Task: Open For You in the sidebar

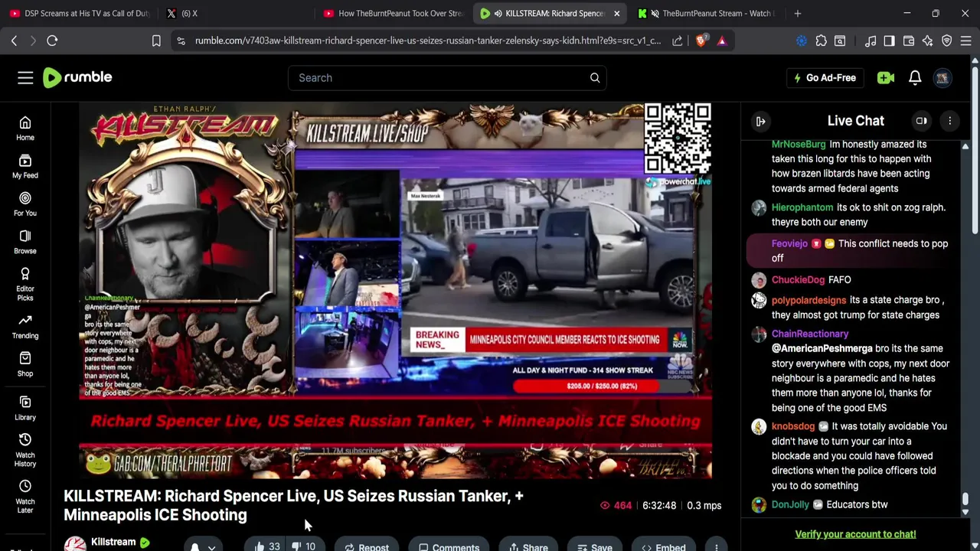Action: [25, 204]
